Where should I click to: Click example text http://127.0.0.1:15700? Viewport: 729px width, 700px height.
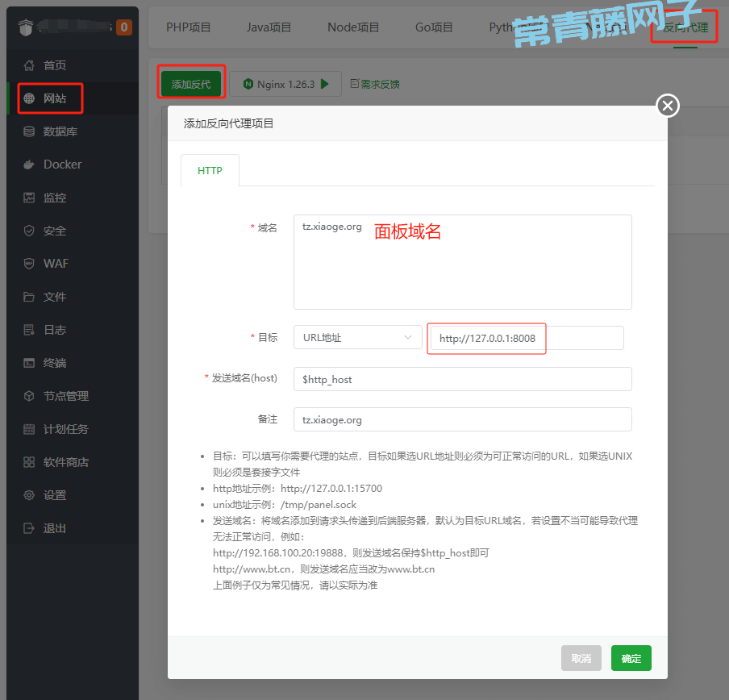coord(331,489)
